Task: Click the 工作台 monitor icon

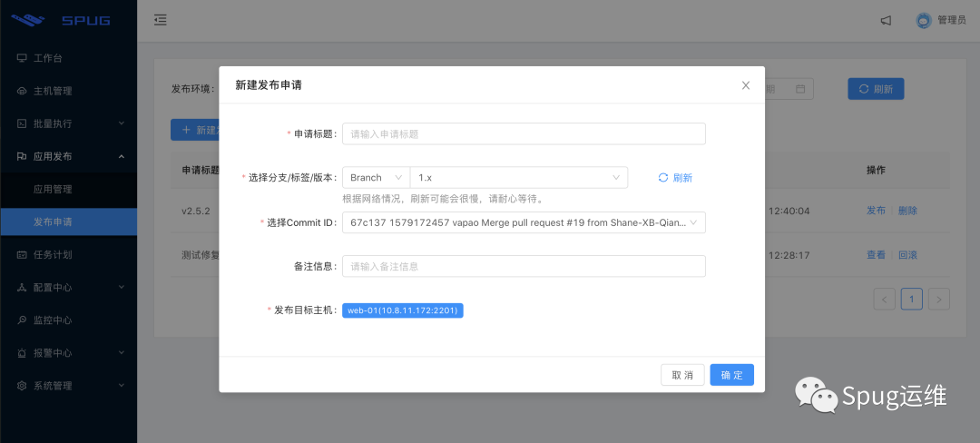Action: pos(22,58)
